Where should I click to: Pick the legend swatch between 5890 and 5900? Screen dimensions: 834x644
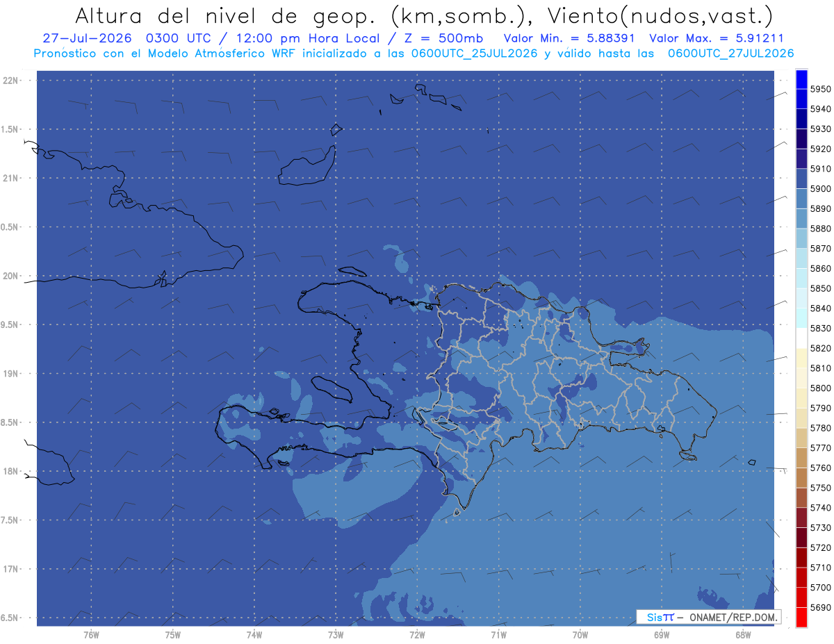[801, 199]
